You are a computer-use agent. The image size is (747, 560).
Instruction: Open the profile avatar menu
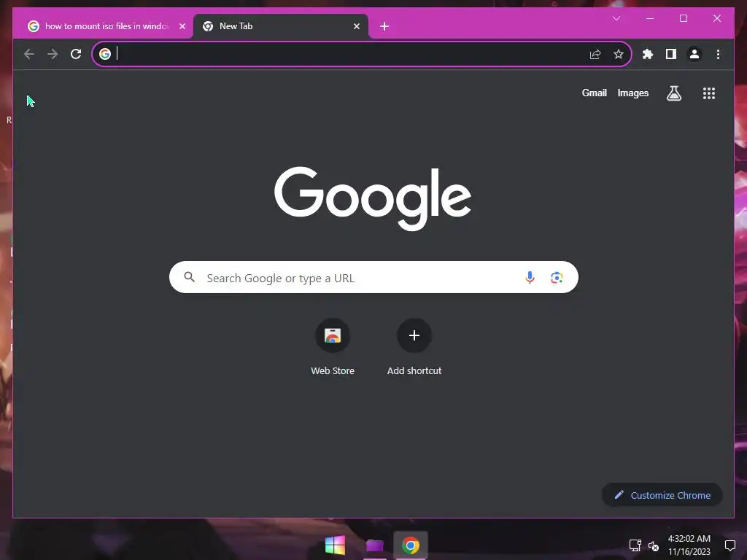coord(694,54)
